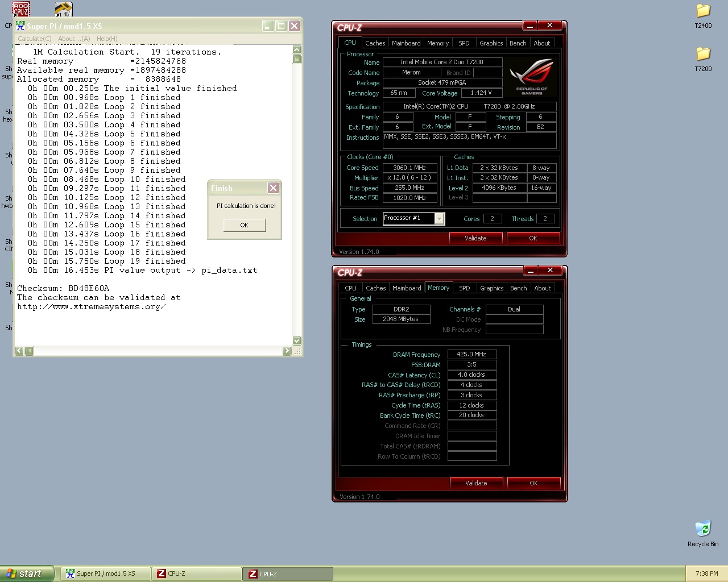Click the Level 2 cache value 4096 KBytes
Image resolution: width=728 pixels, height=582 pixels.
[499, 188]
